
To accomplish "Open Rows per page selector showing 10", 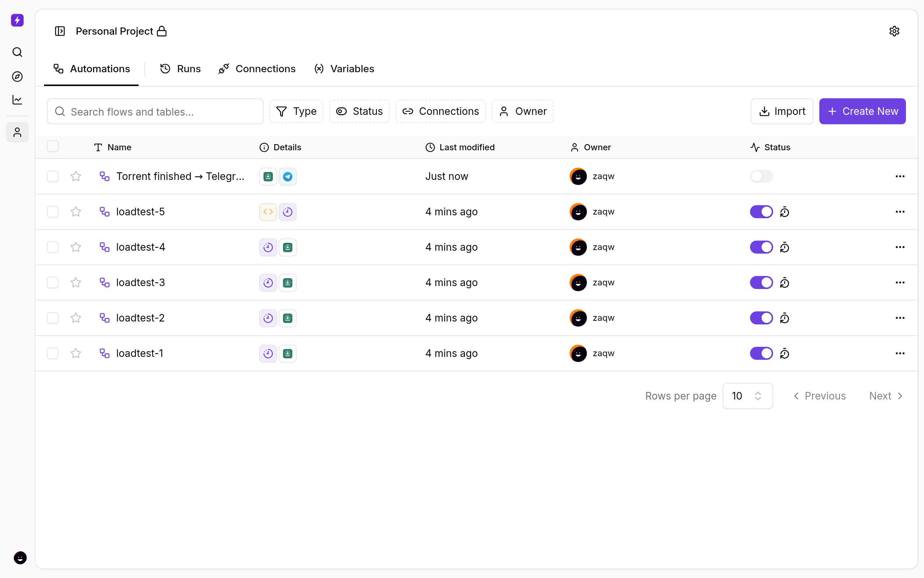I will pyautogui.click(x=748, y=396).
